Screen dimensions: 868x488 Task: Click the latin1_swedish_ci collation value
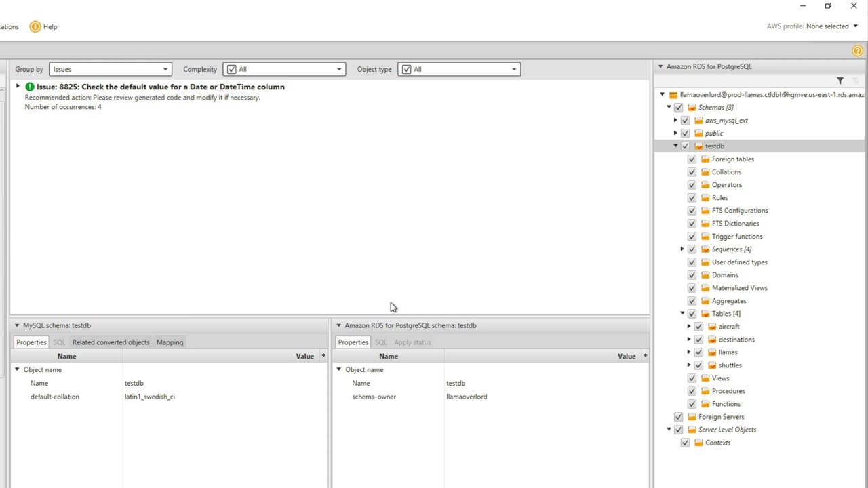click(x=149, y=396)
